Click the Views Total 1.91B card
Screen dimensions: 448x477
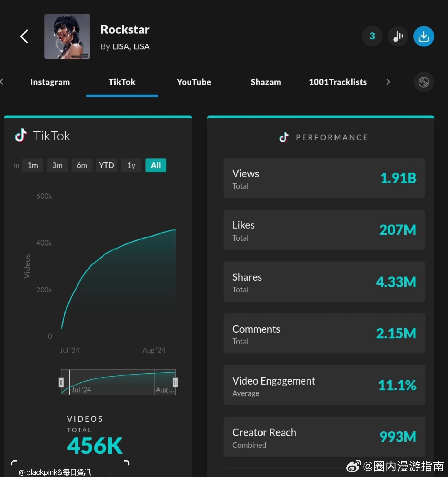click(x=324, y=178)
